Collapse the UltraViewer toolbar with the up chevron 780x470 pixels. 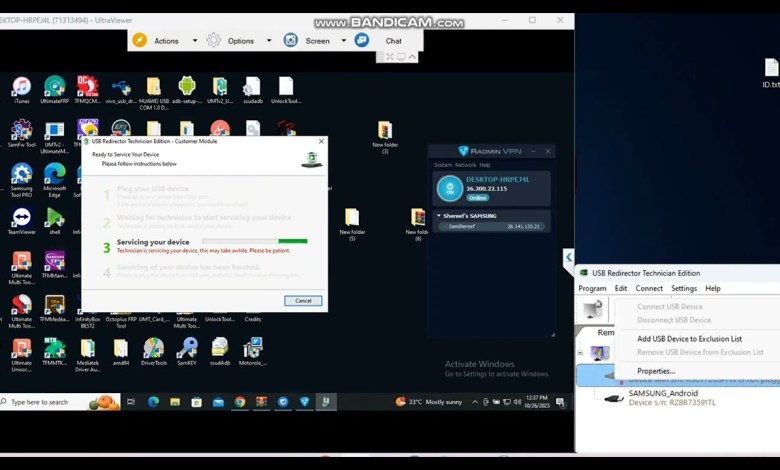click(x=412, y=57)
